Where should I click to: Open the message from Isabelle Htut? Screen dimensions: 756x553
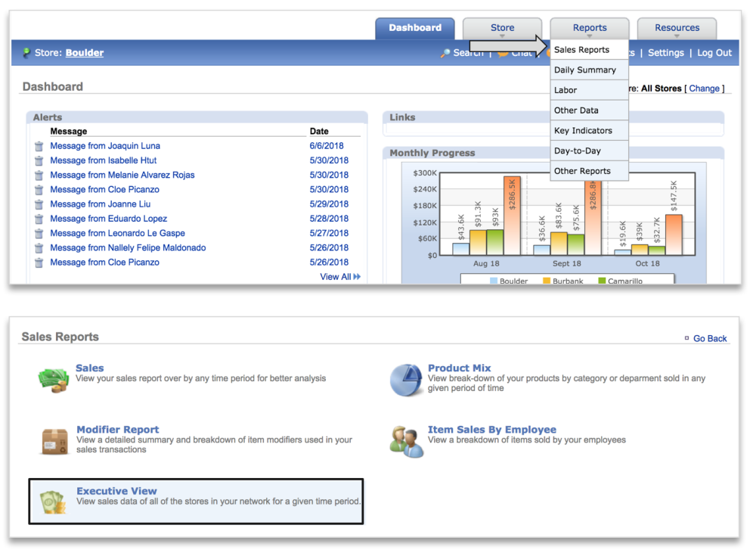(103, 160)
